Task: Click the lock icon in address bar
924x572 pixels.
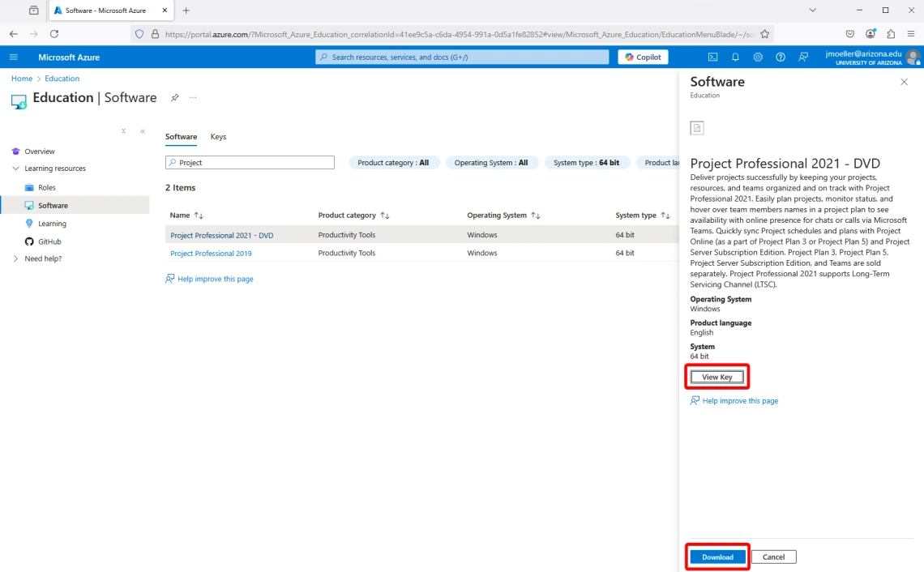Action: click(x=155, y=34)
